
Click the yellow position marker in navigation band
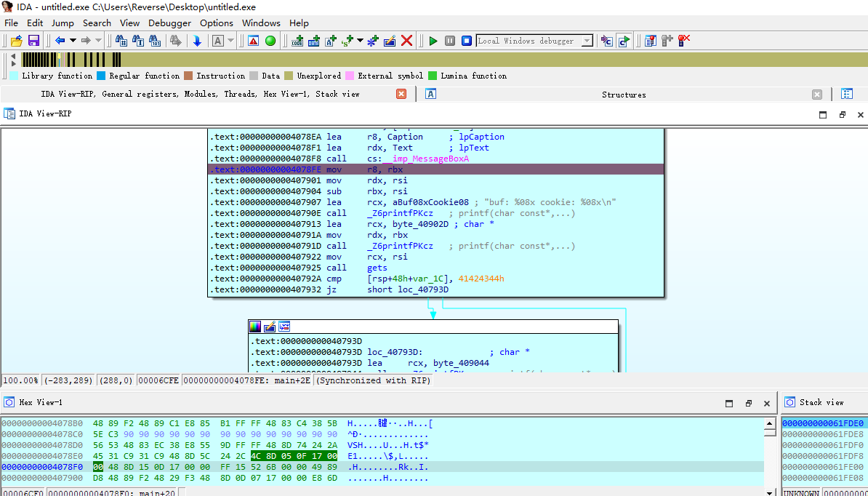(59, 57)
